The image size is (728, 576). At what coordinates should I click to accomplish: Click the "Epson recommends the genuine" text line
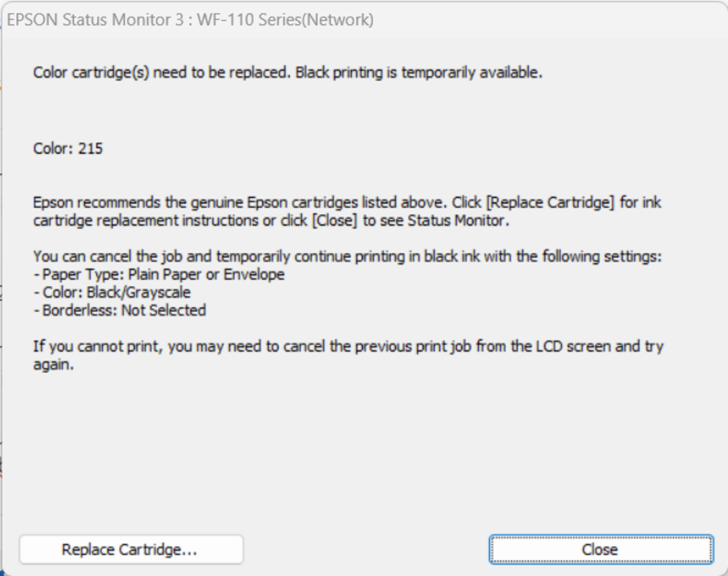[138, 203]
